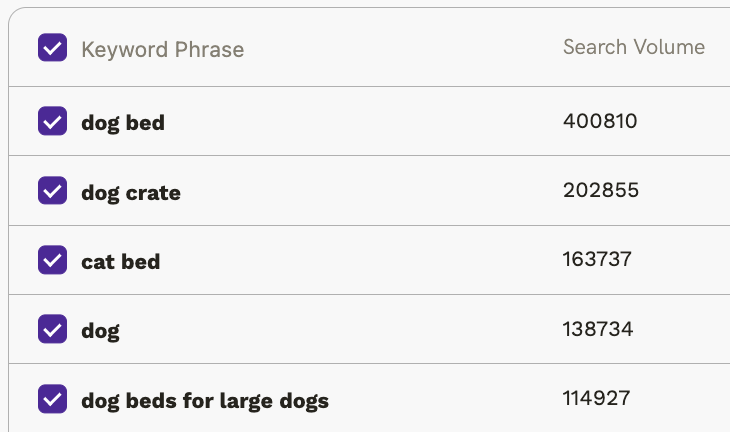Toggle the select-all checkbox in header
The image size is (730, 432).
pos(52,48)
